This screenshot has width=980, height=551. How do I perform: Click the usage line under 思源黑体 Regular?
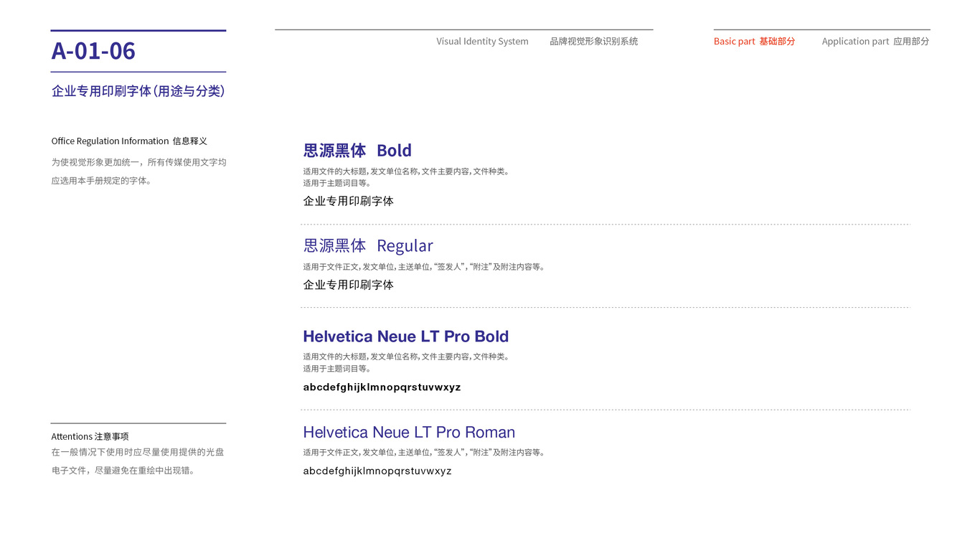424,267
